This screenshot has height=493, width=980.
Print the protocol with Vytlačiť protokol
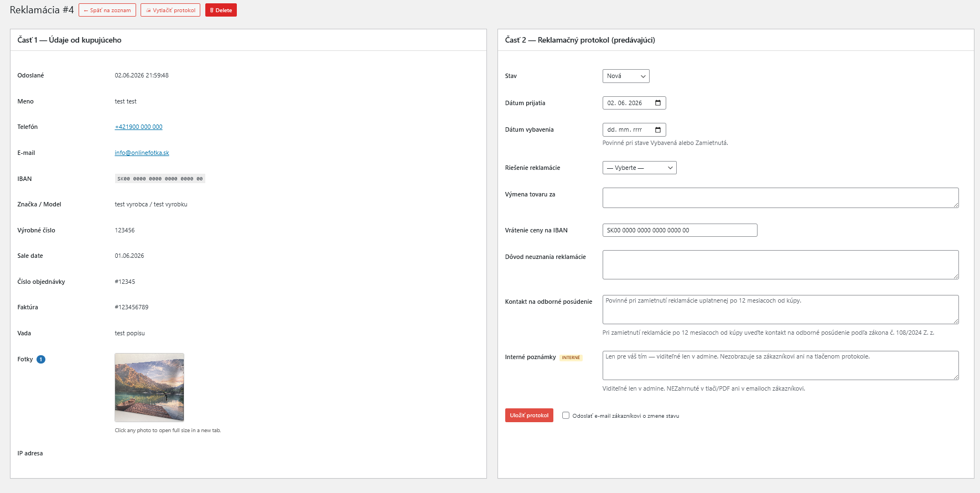[170, 10]
